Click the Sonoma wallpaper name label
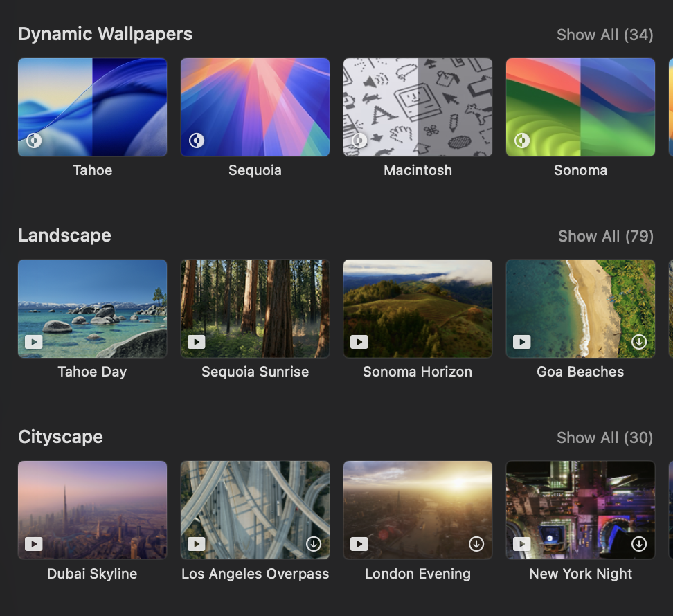 [580, 170]
